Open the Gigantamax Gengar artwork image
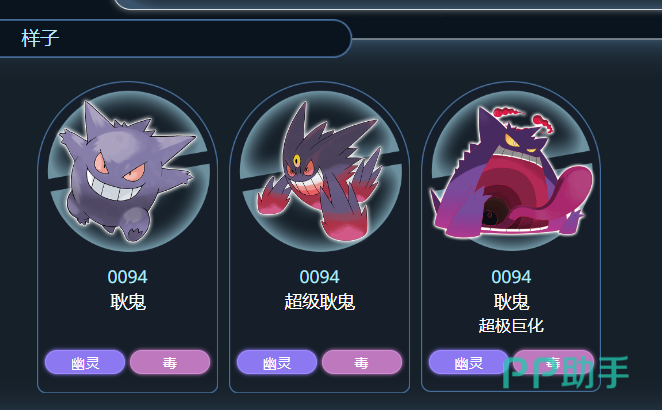 [511, 171]
